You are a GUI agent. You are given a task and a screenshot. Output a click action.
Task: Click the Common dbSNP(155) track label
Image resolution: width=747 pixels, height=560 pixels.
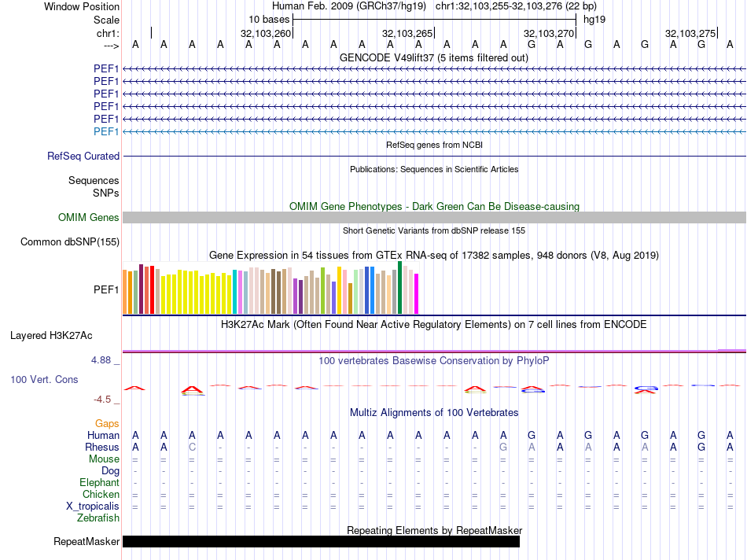70,242
